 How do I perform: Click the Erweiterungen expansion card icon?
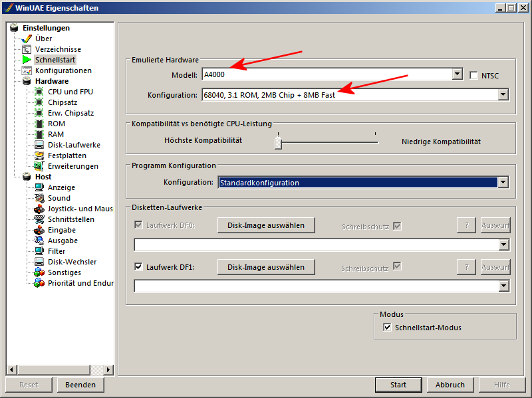39,166
